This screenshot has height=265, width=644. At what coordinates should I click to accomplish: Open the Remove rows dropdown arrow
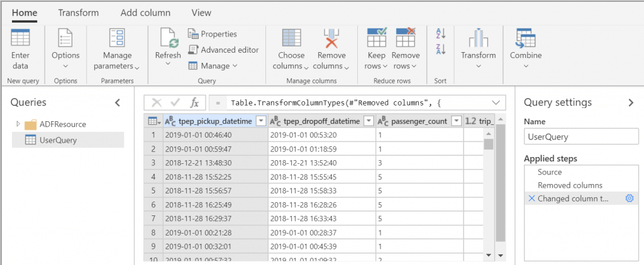(414, 67)
